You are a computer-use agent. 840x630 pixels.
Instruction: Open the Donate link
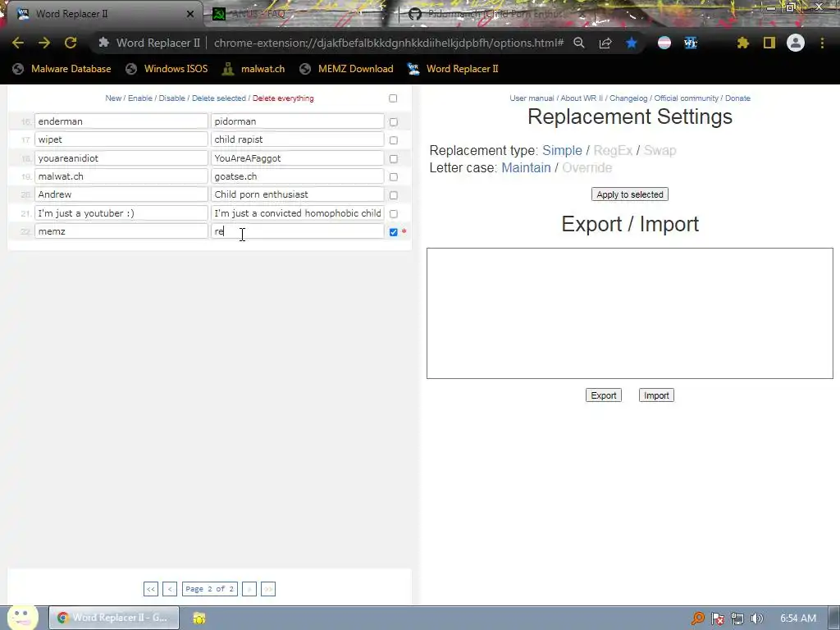(x=737, y=98)
